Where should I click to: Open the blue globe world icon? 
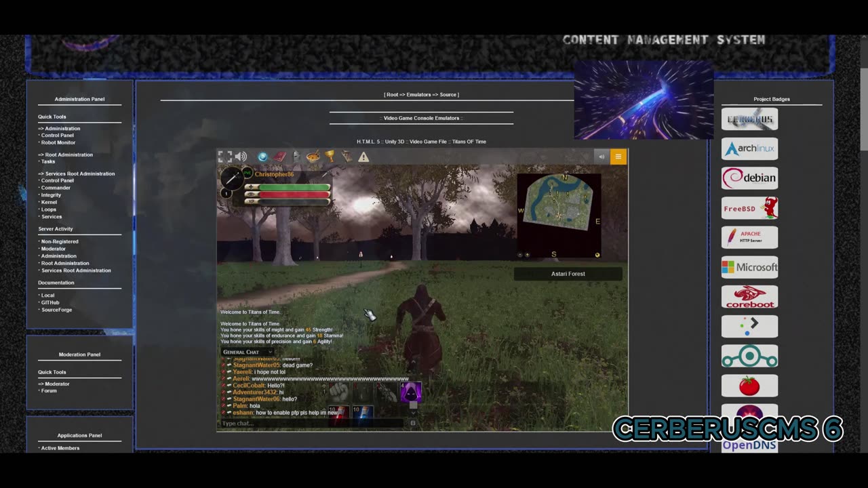pyautogui.click(x=262, y=157)
